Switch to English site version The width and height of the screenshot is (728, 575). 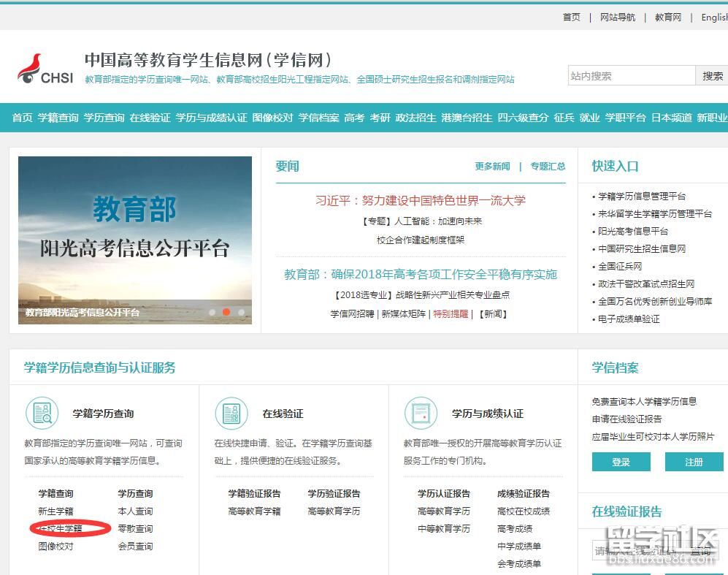(713, 18)
